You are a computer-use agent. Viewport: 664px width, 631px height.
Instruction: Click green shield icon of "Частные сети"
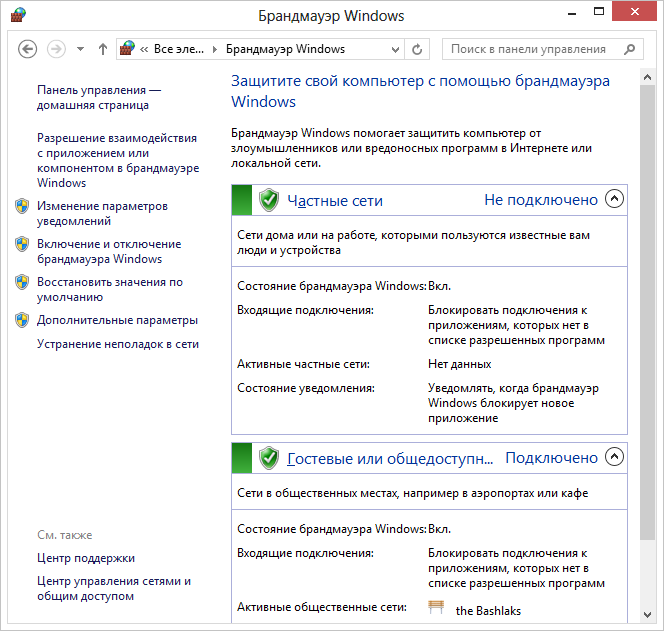(x=269, y=200)
